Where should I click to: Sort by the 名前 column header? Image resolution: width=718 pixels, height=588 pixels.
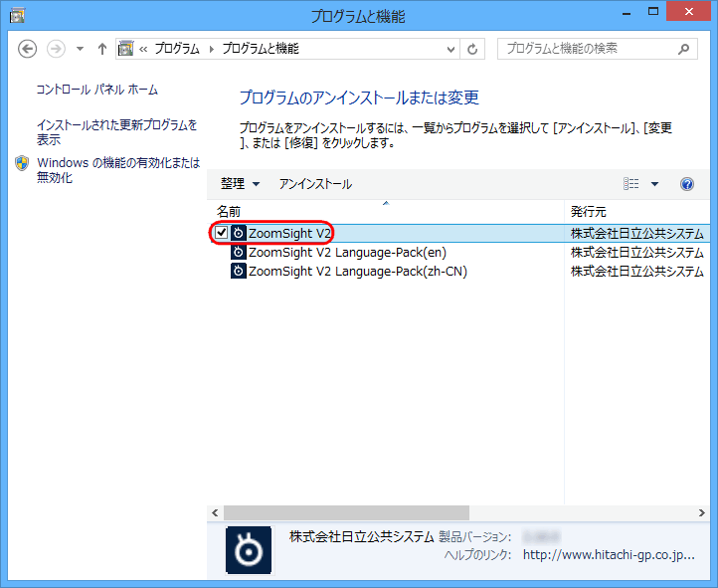pos(229,211)
